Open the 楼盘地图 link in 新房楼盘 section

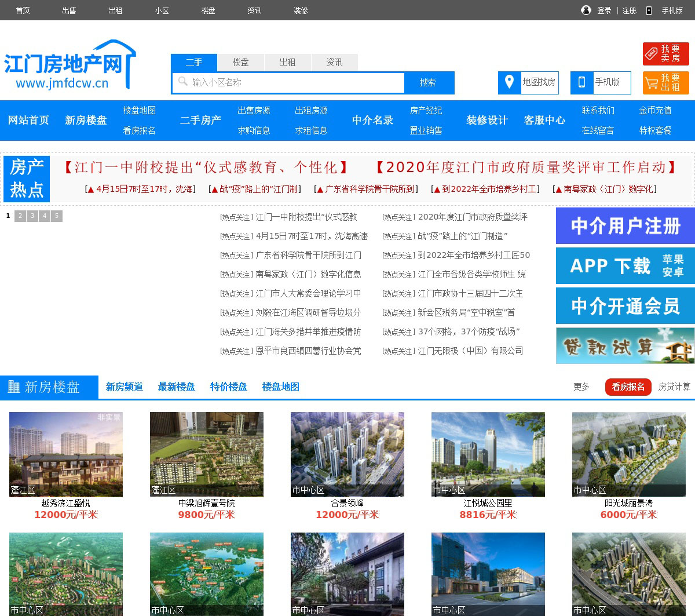point(280,387)
